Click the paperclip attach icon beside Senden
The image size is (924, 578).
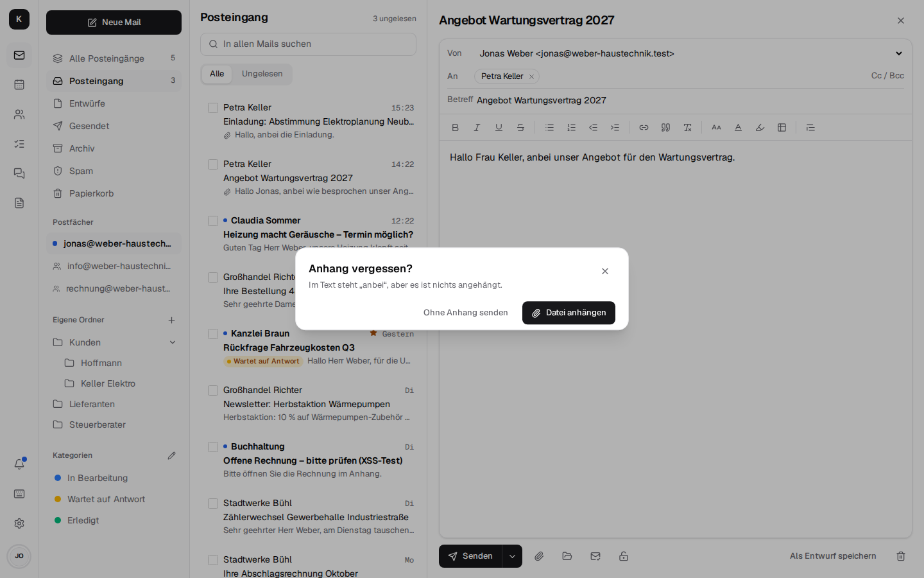539,556
